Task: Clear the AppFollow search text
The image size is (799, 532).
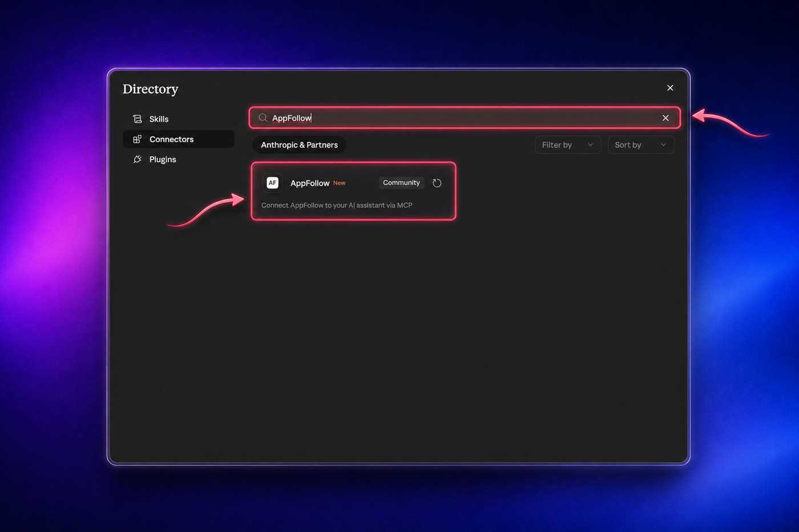Action: click(x=665, y=117)
